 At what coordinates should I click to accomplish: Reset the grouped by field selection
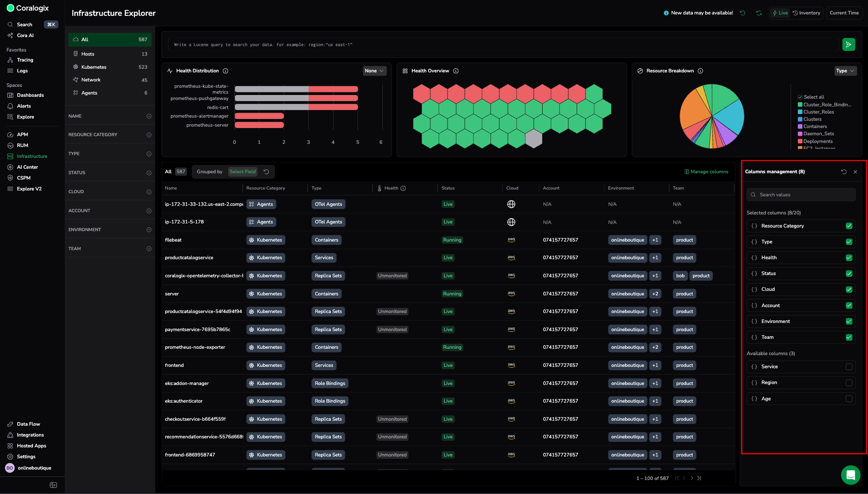[x=267, y=172]
